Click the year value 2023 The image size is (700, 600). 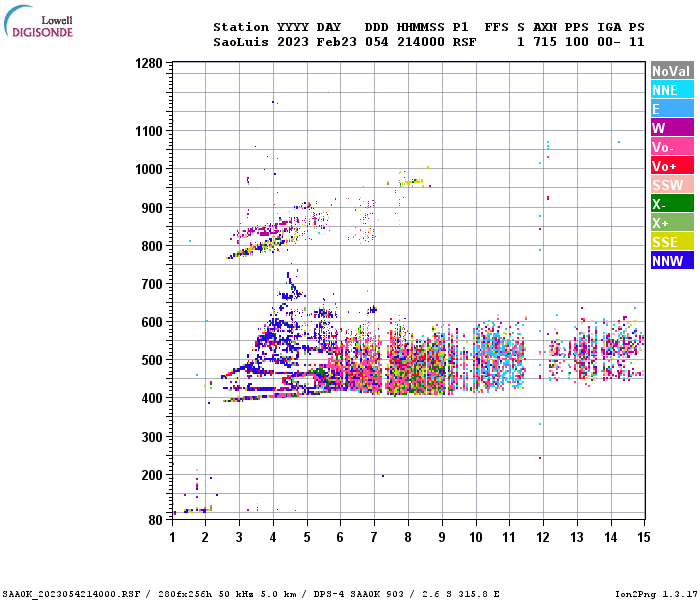click(x=293, y=42)
